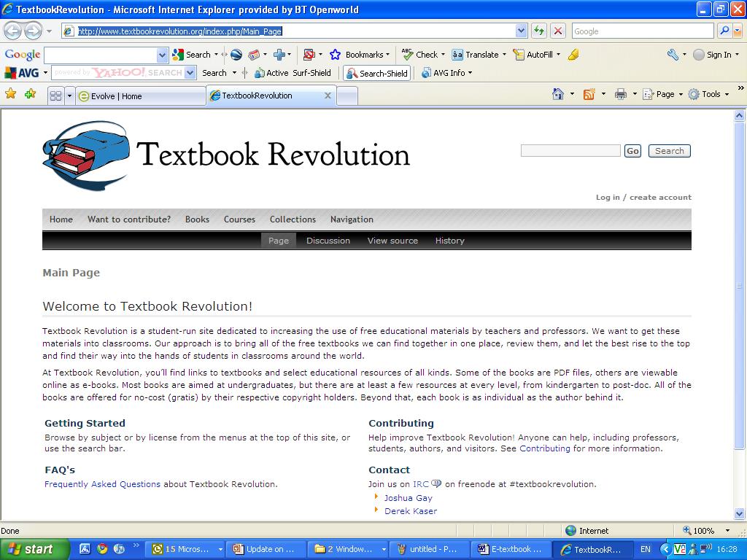This screenshot has width=747, height=560.
Task: Click the Google toolbar search input
Action: pyautogui.click(x=101, y=55)
